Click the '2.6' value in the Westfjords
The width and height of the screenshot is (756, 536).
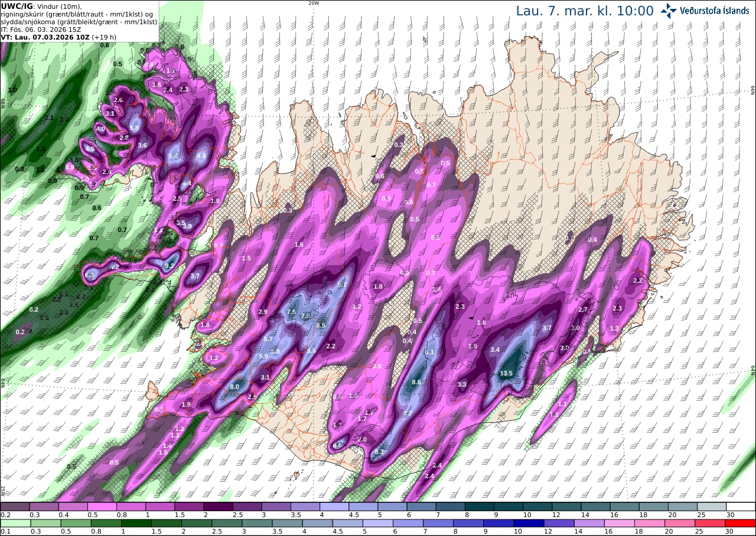click(x=118, y=100)
